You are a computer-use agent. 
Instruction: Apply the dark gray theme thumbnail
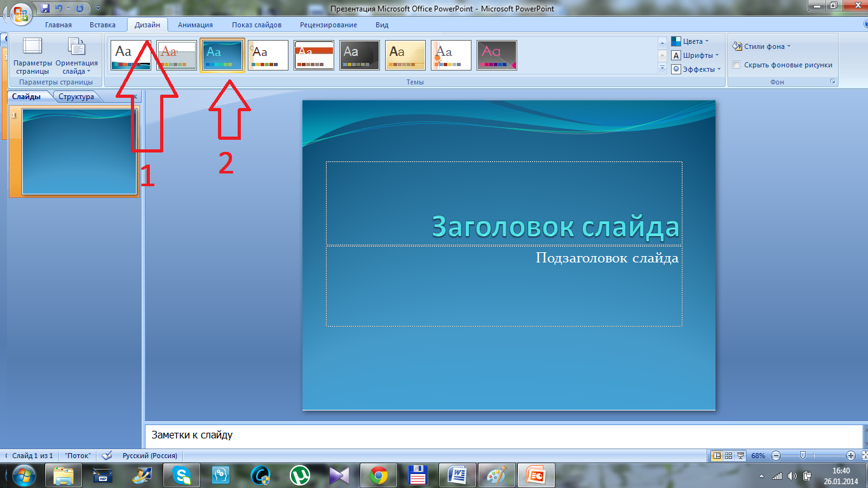pyautogui.click(x=360, y=55)
